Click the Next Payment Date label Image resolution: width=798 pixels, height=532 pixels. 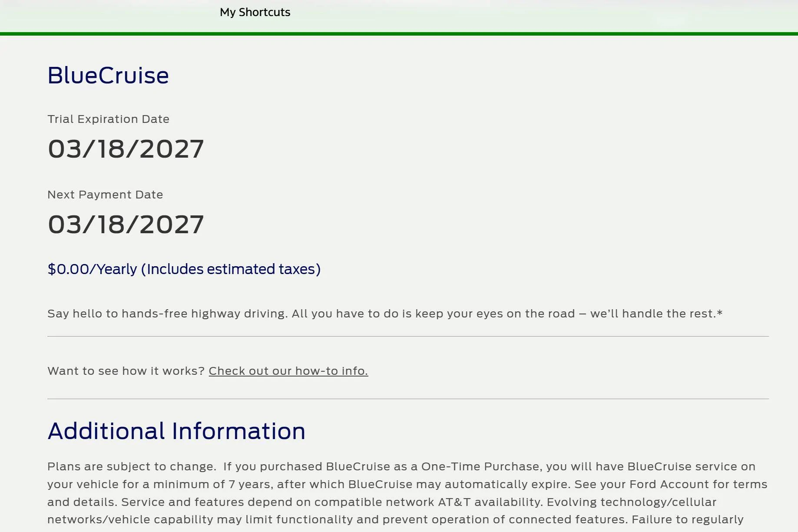[105, 195]
